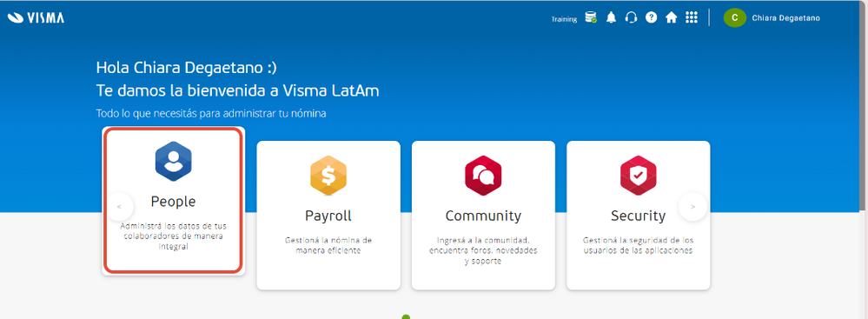868x319 pixels.
Task: Open the Training database icon
Action: (591, 17)
